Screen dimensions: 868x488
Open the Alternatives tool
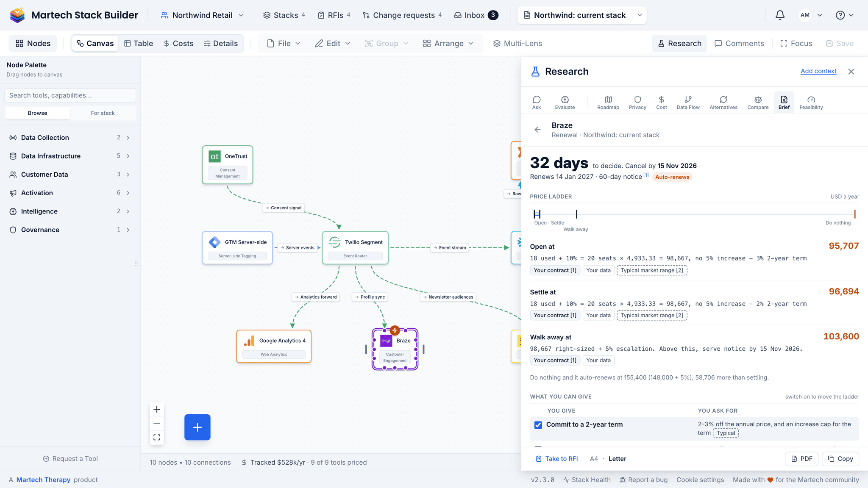pos(723,103)
